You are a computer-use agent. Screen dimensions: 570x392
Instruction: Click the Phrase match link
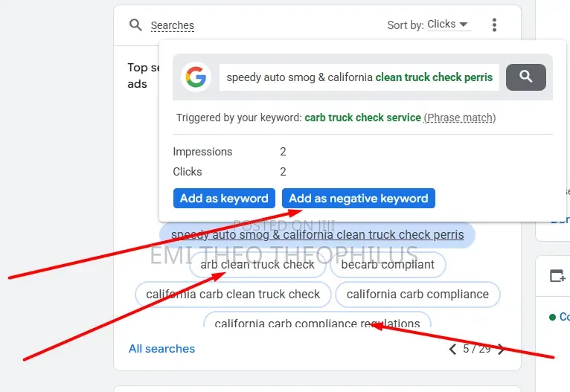point(460,118)
